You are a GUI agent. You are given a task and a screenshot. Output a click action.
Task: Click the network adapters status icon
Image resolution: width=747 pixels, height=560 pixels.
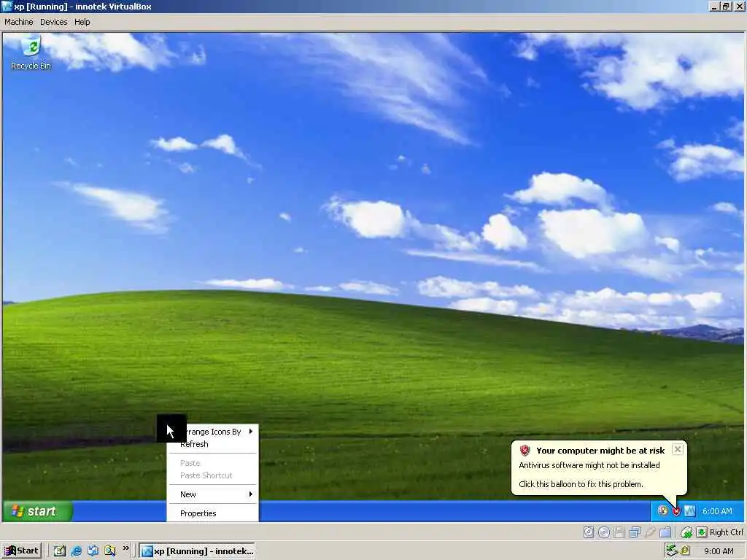pos(635,532)
